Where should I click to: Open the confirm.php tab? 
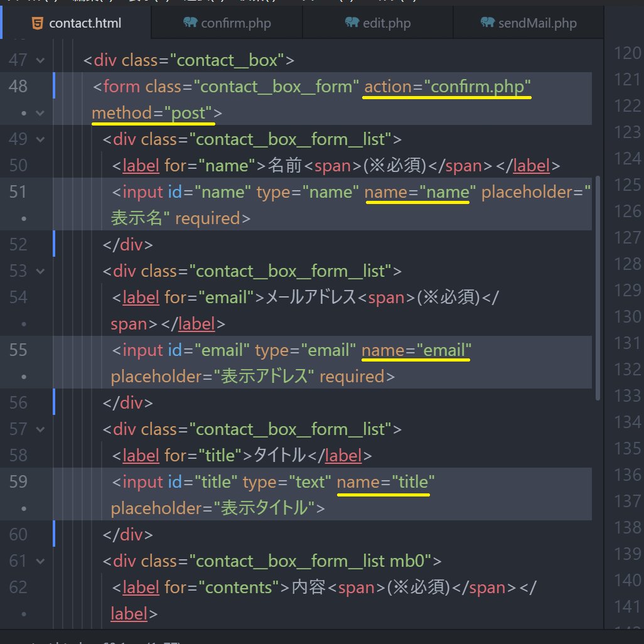coord(227,23)
